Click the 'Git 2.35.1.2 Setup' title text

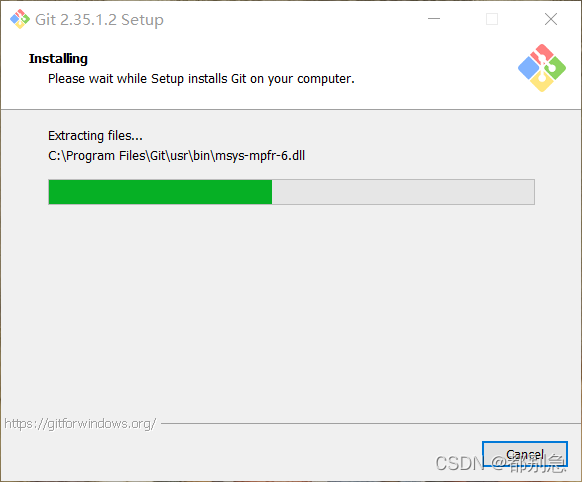tap(99, 20)
